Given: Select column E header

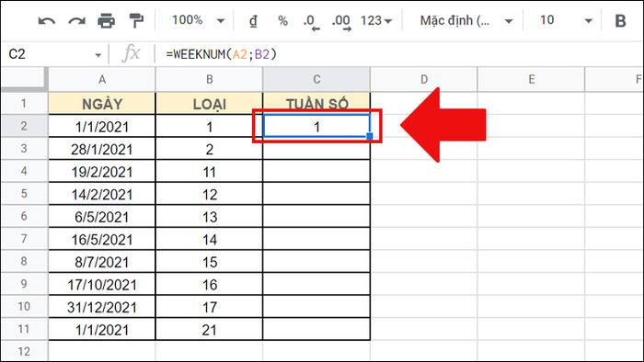Looking at the screenshot, I should [x=531, y=79].
